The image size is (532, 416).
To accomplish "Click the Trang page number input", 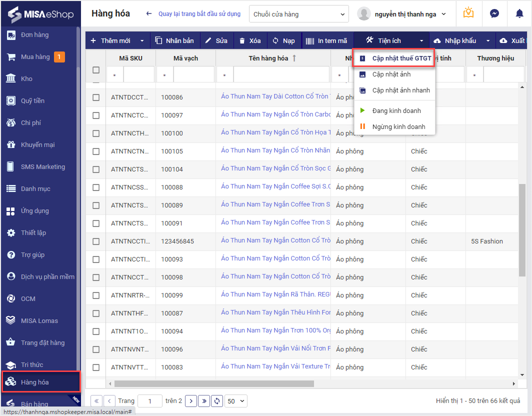I will click(x=149, y=401).
